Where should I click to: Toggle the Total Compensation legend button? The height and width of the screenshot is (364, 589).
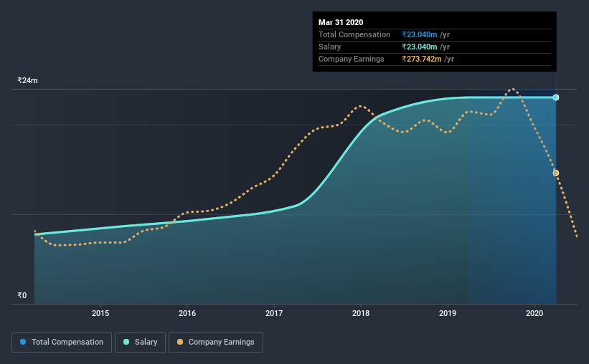tap(62, 343)
